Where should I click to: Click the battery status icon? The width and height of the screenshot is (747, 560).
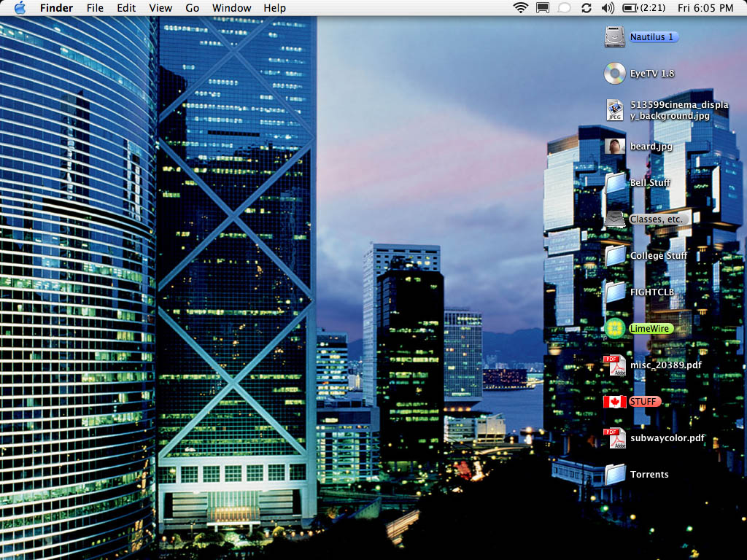[630, 7]
